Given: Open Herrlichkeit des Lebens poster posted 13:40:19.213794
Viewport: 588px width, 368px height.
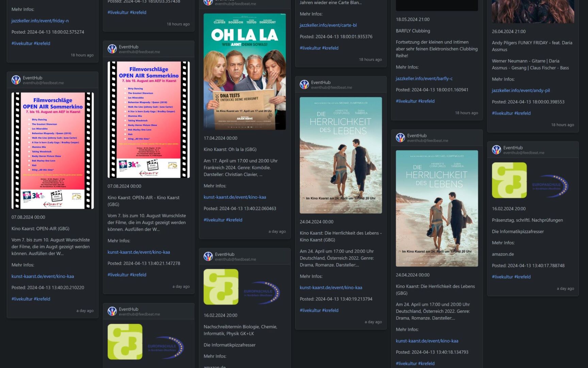Looking at the screenshot, I should (x=341, y=155).
